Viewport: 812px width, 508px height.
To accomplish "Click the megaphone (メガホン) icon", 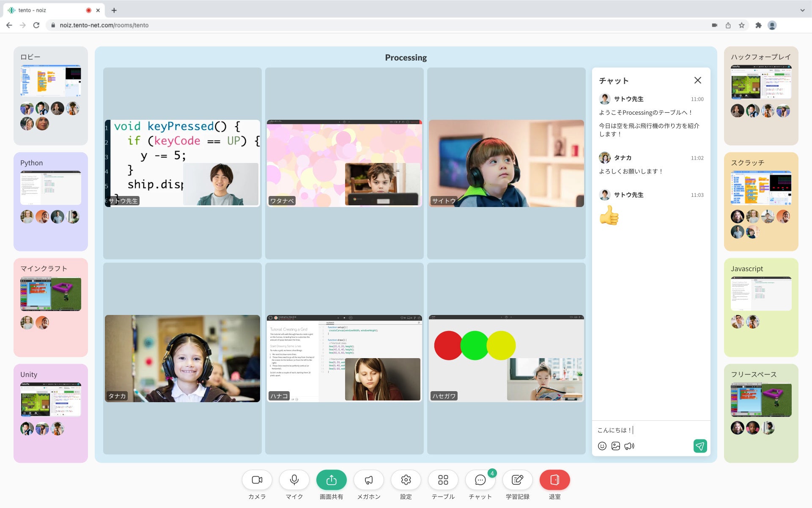I will click(369, 480).
